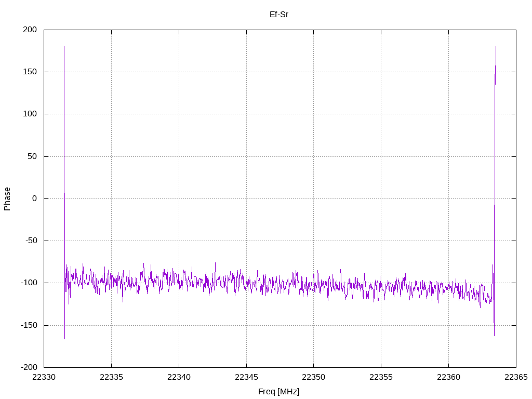Click the y-axis tick label '0'
The width and height of the screenshot is (532, 399).
(35, 198)
